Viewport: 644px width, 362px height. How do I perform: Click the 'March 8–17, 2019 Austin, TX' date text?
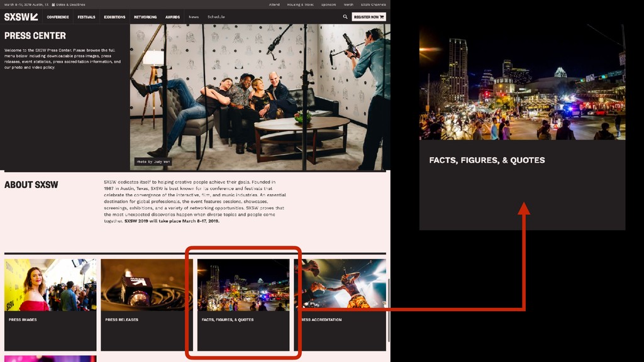point(26,4)
